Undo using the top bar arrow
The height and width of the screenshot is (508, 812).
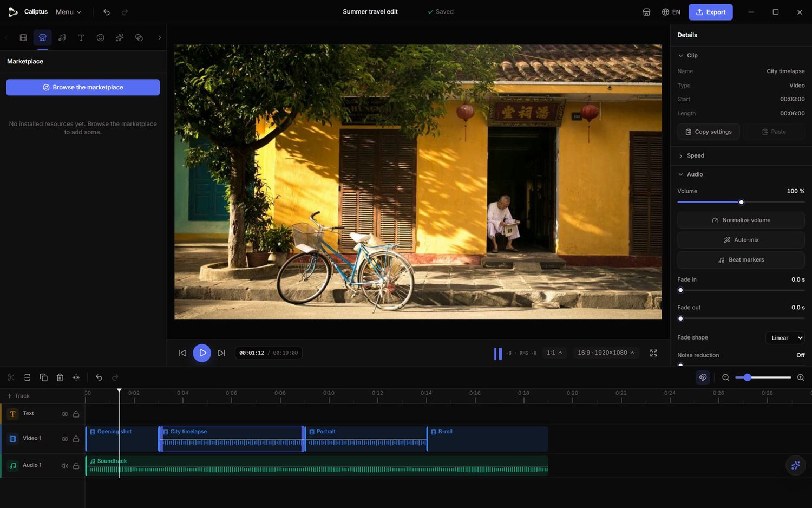point(107,12)
